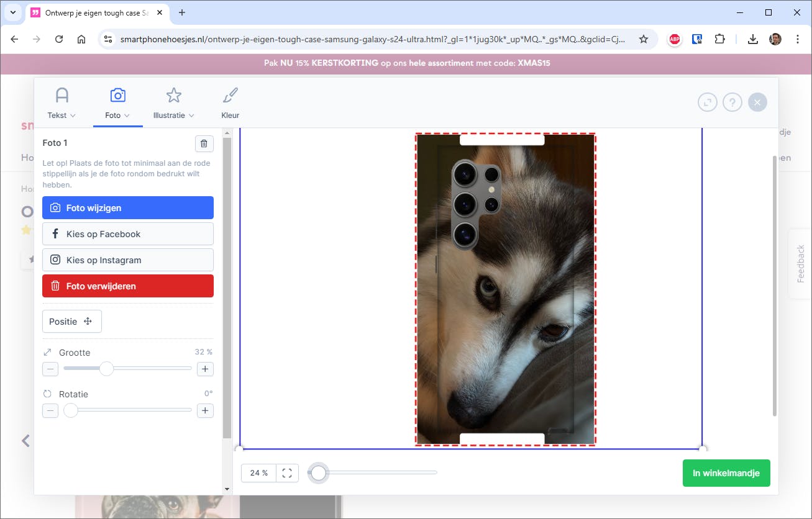Click the left panel scrollbar down arrow
Viewport: 812px width, 519px height.
pyautogui.click(x=227, y=489)
